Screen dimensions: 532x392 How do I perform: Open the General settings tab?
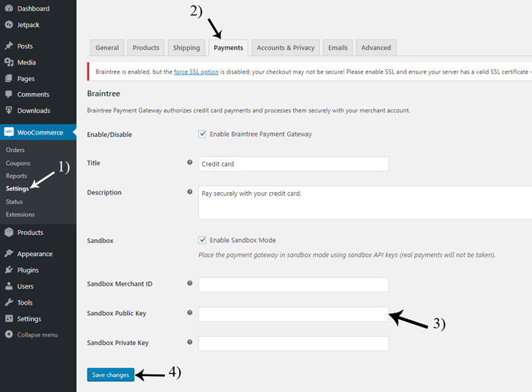coord(107,48)
